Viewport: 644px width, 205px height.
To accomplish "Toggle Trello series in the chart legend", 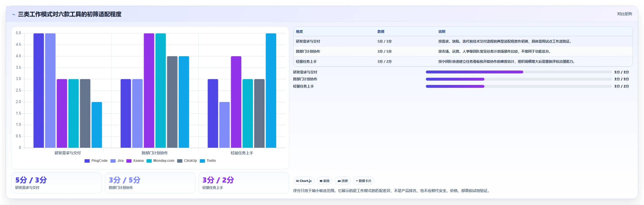I will coord(208,161).
